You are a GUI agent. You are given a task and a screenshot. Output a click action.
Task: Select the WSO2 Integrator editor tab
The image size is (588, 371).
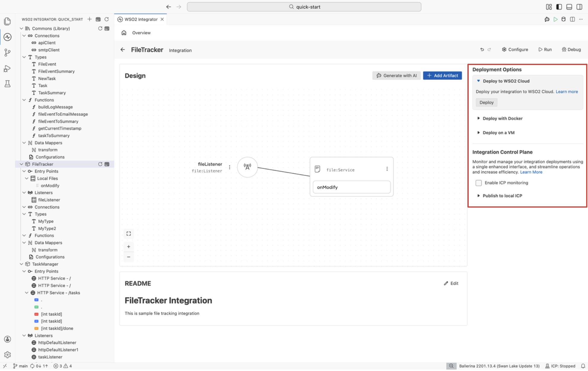141,19
